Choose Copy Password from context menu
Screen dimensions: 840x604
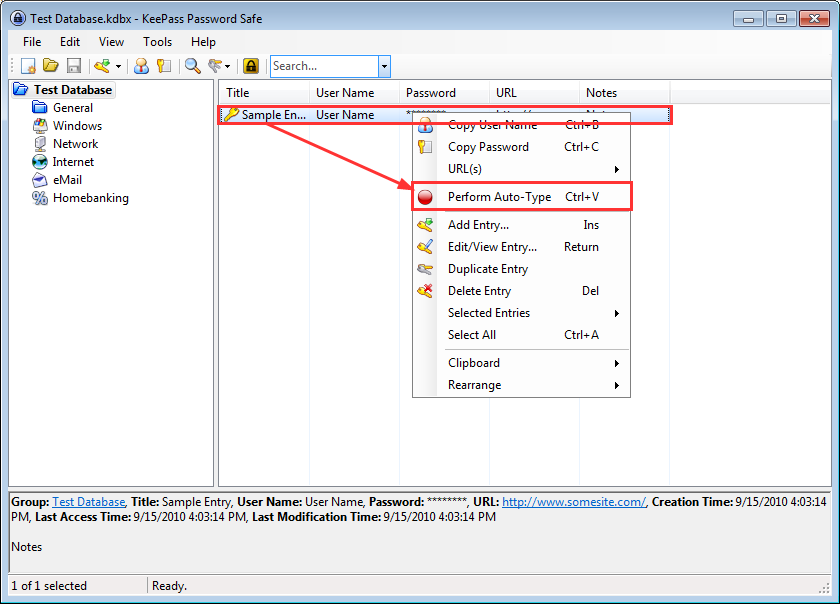(x=521, y=147)
